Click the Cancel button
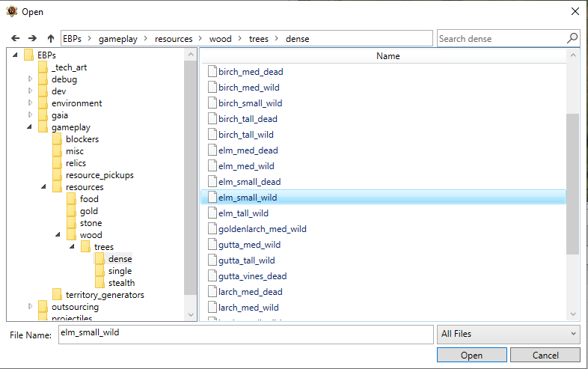 (545, 355)
